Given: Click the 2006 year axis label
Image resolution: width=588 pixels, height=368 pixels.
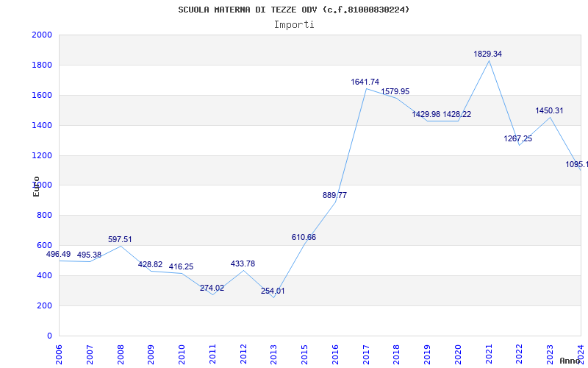Looking at the screenshot, I should 59,352.
